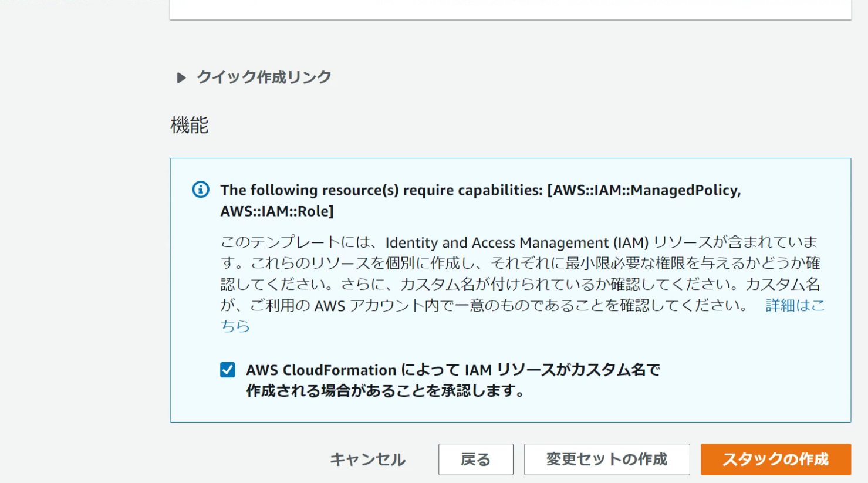The image size is (868, 483).
Task: Open the 詳細はこちら link
Action: 795,305
